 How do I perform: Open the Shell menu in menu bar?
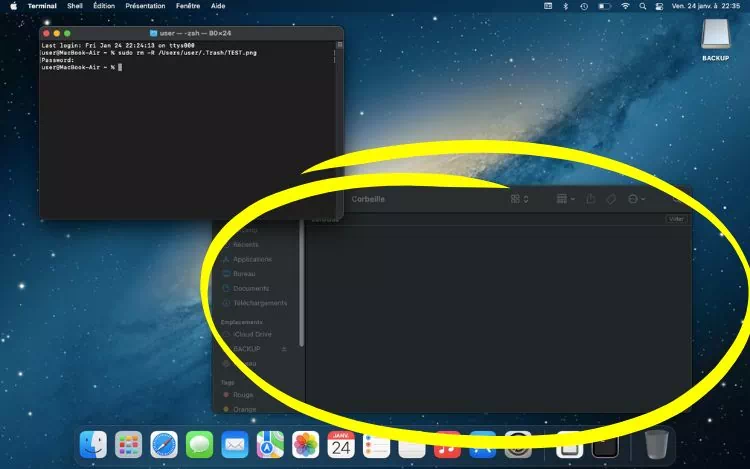pos(75,6)
